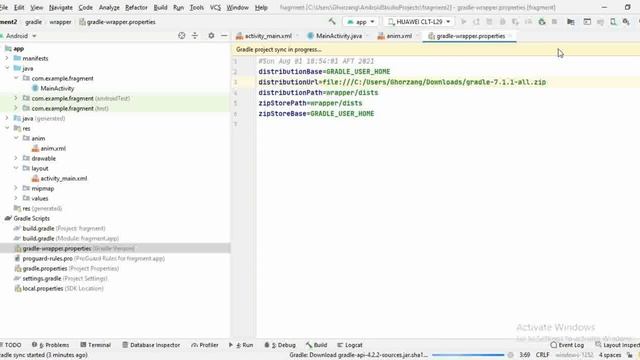Open the Profiler tool window
The height and width of the screenshot is (360, 640).
pyautogui.click(x=204, y=345)
